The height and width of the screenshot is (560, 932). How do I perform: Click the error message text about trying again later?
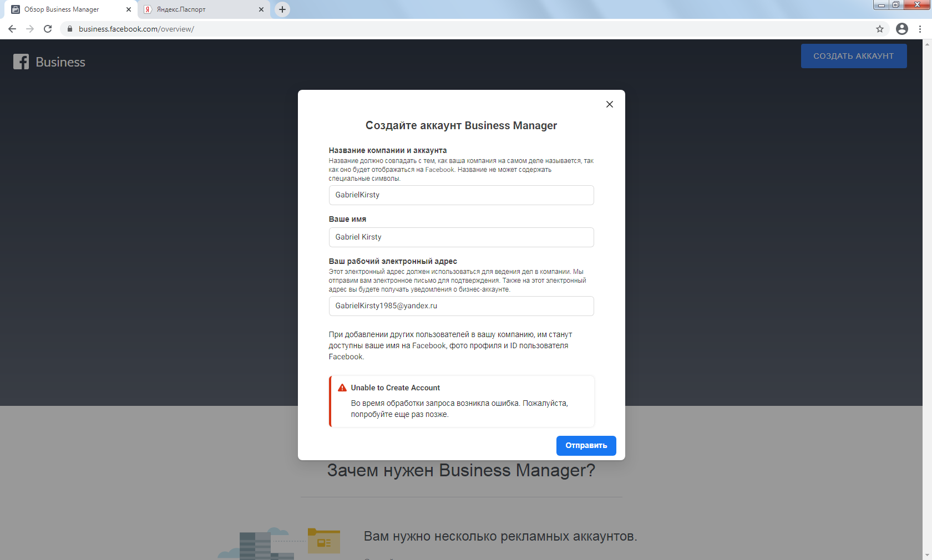459,409
